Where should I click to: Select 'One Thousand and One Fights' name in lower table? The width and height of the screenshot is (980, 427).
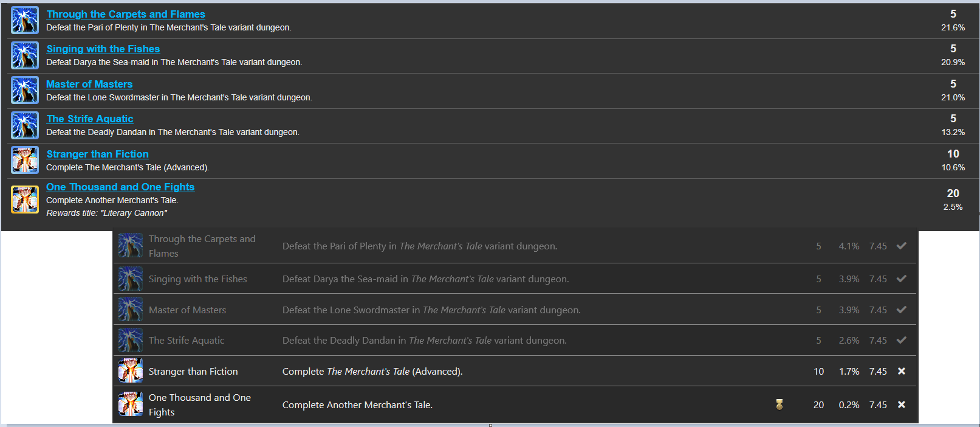200,404
